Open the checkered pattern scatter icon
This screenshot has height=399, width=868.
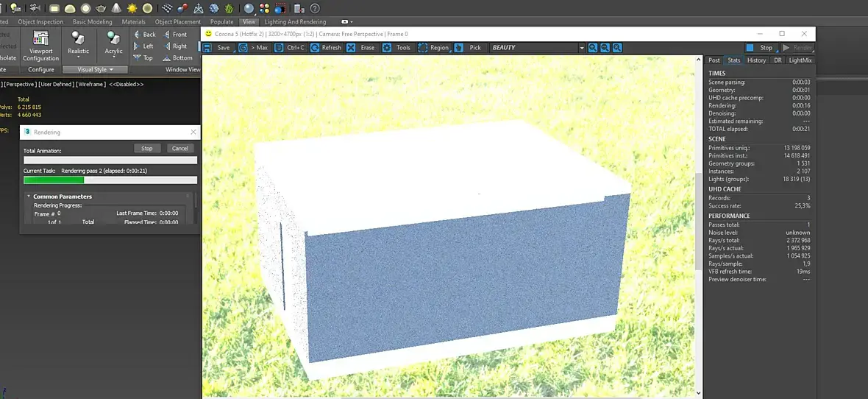pyautogui.click(x=167, y=8)
